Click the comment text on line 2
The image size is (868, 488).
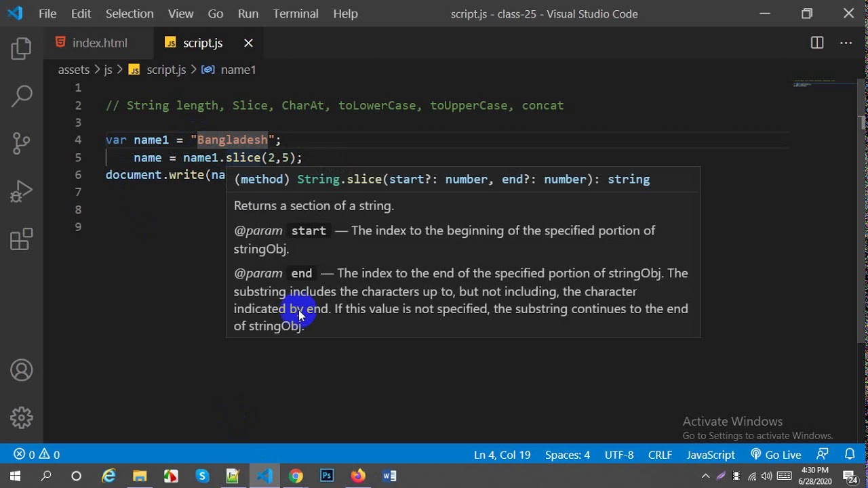[334, 106]
